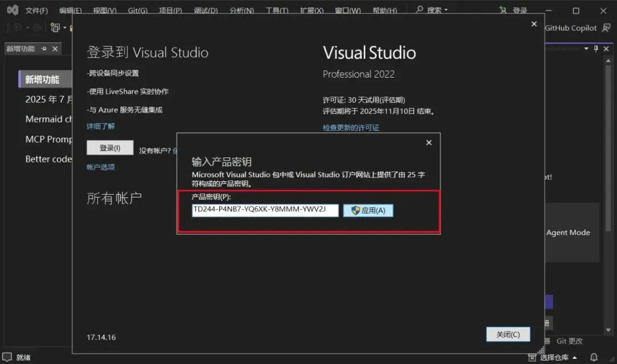Open the 详细了解 link
Image resolution: width=617 pixels, height=364 pixels.
click(x=101, y=126)
